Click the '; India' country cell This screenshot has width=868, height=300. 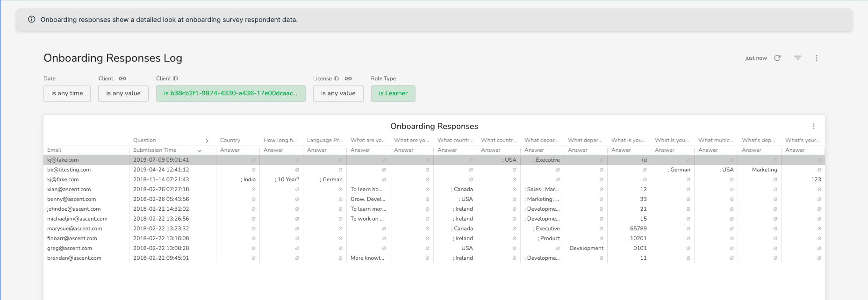pos(248,179)
